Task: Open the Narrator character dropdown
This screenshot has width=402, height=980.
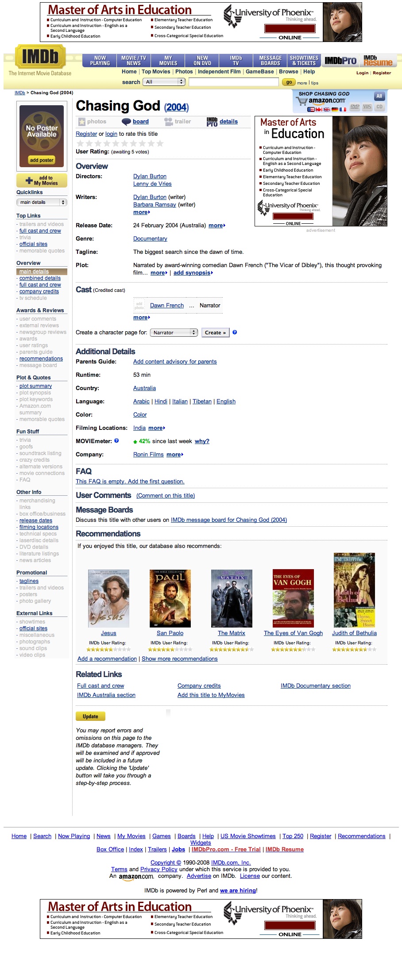Action: pos(174,333)
